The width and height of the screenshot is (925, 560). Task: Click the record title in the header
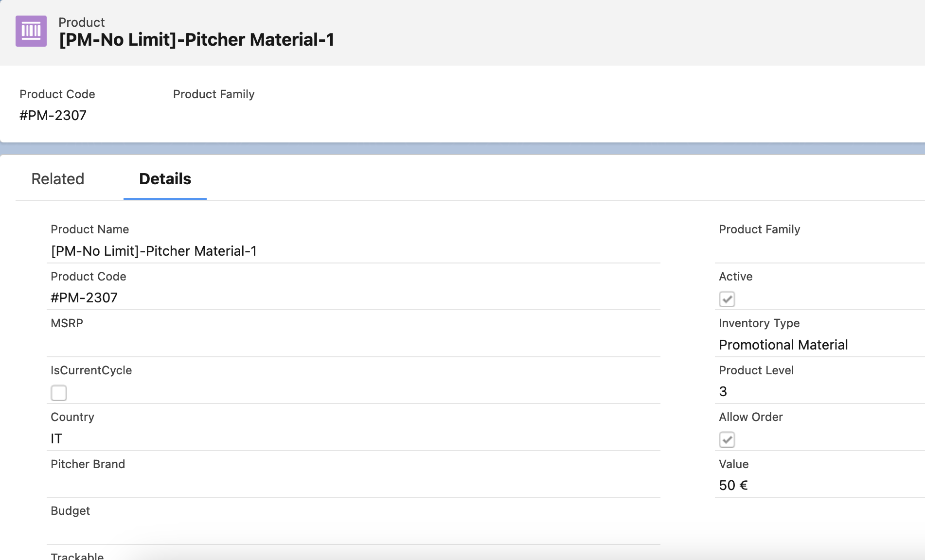[196, 40]
